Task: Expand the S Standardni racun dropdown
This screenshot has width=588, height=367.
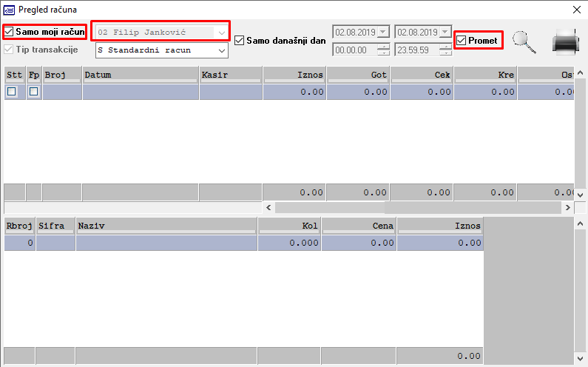Action: click(x=221, y=50)
